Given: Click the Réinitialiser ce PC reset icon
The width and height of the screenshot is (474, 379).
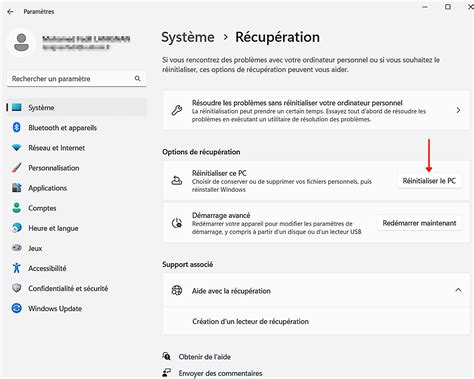Looking at the screenshot, I should [x=177, y=181].
